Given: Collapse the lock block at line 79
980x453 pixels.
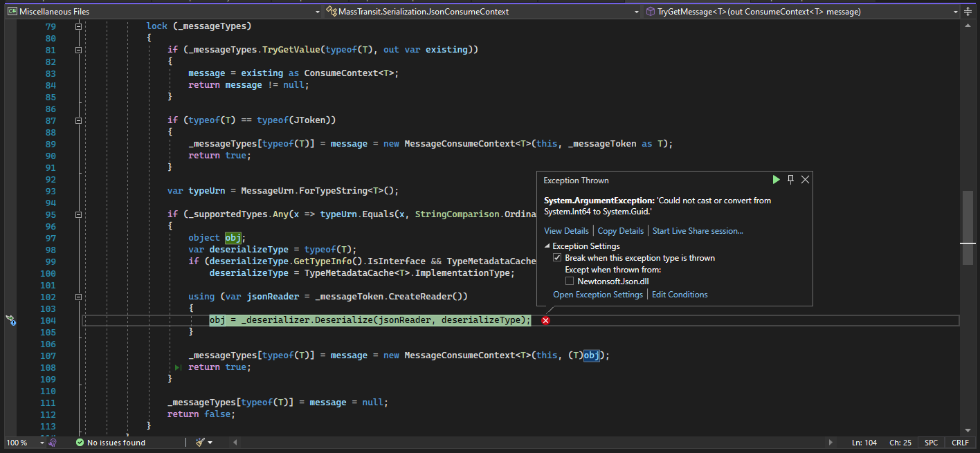Looking at the screenshot, I should [78, 26].
